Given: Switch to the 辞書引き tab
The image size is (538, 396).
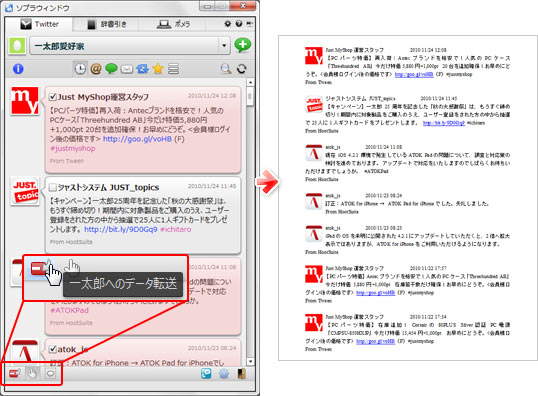Looking at the screenshot, I should tap(106, 24).
